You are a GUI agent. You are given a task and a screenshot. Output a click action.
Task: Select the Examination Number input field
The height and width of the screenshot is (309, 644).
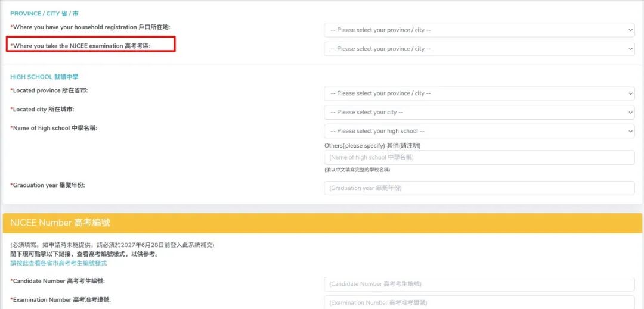(x=479, y=303)
